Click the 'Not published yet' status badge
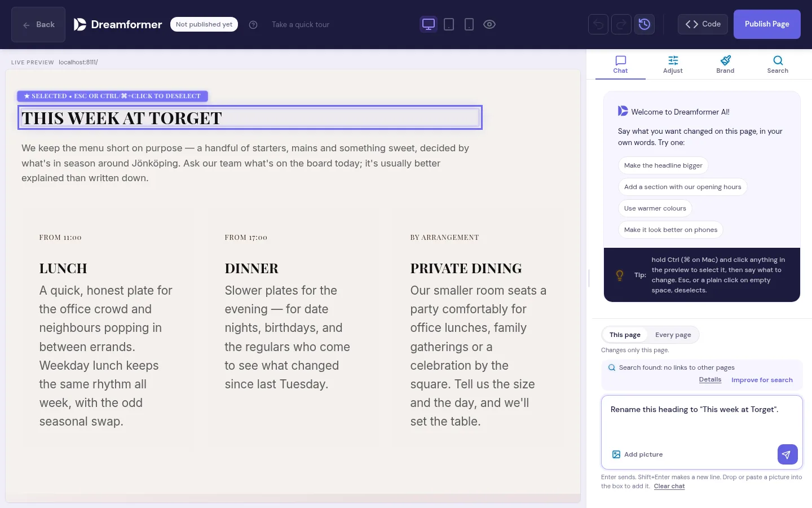Image resolution: width=812 pixels, height=508 pixels. [x=204, y=24]
